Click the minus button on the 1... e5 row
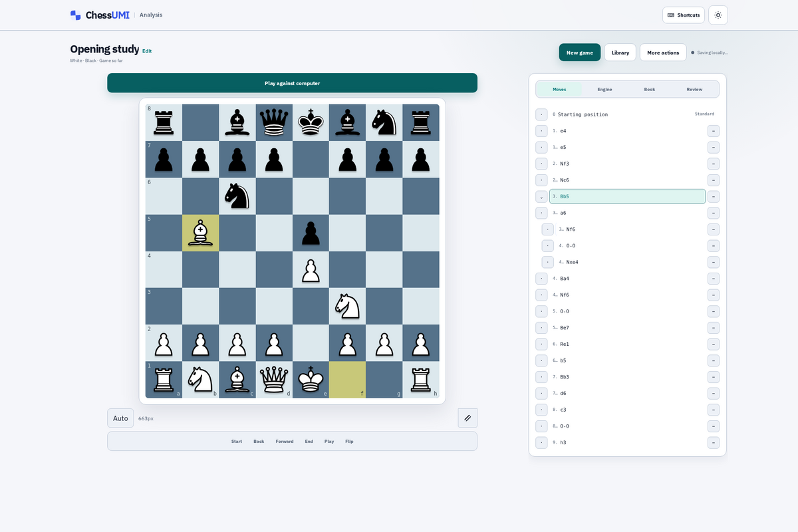The image size is (798, 532). [713, 147]
